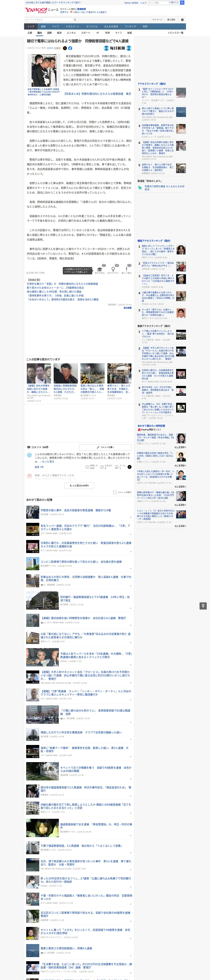Select the 国際 category tab
Screen dimensions: 210x980
point(49,33)
